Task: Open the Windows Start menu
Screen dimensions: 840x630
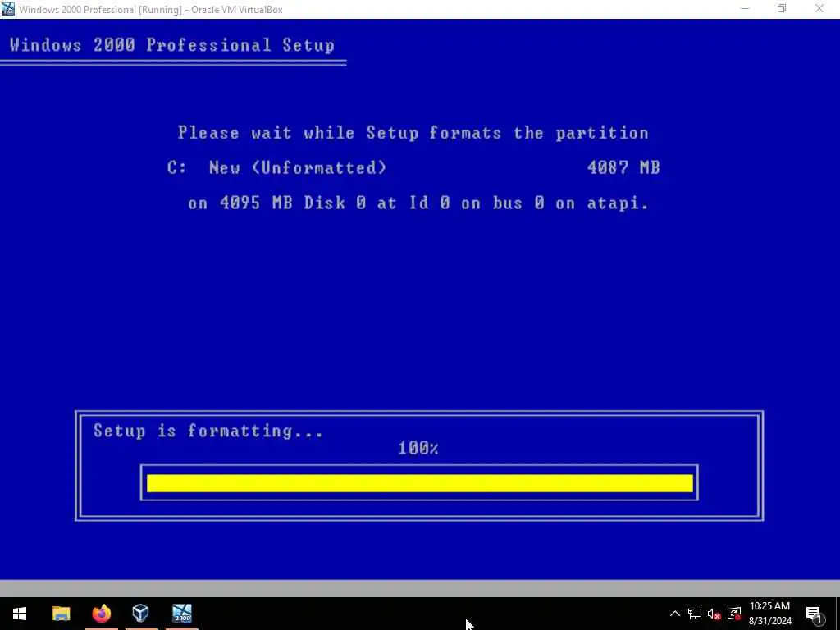Action: tap(20, 614)
